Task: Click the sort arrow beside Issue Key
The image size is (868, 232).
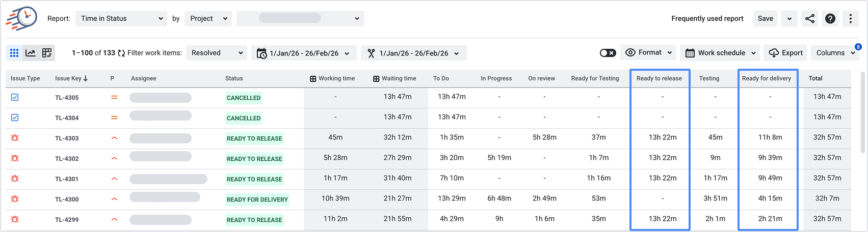Action: coord(86,78)
